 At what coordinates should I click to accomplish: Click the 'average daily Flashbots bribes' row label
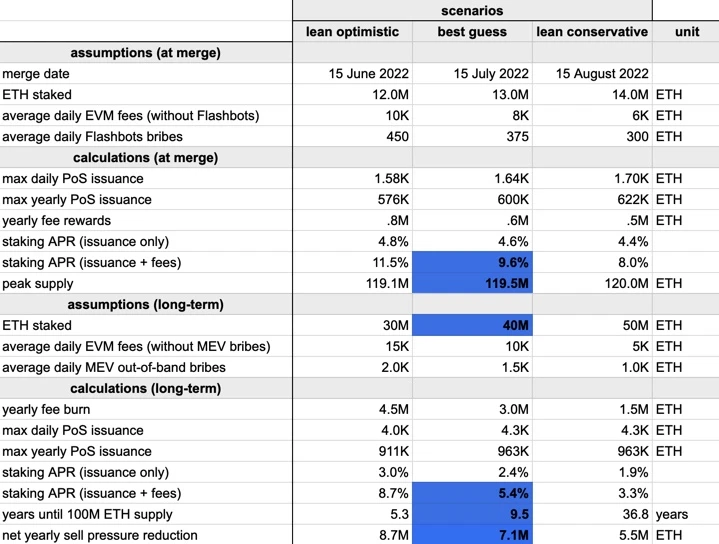pos(92,137)
